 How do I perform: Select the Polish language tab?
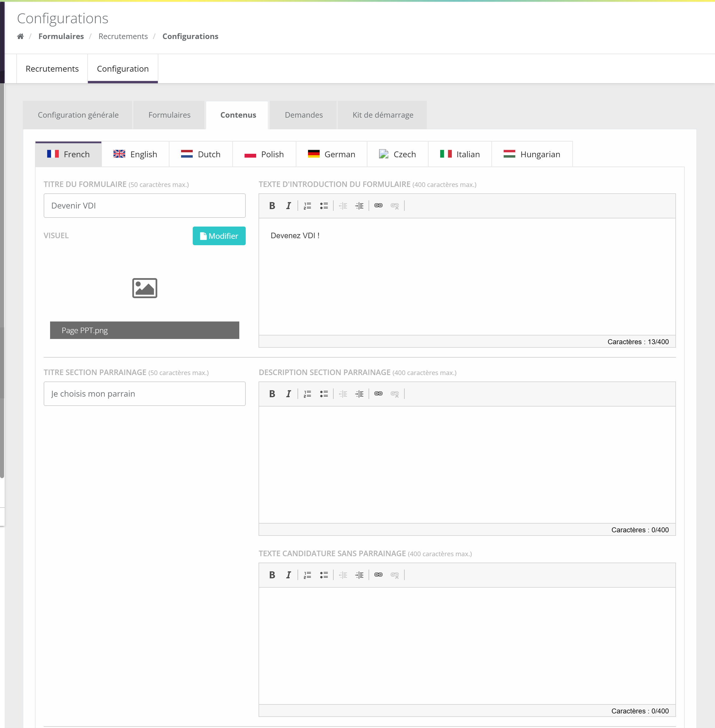click(264, 154)
